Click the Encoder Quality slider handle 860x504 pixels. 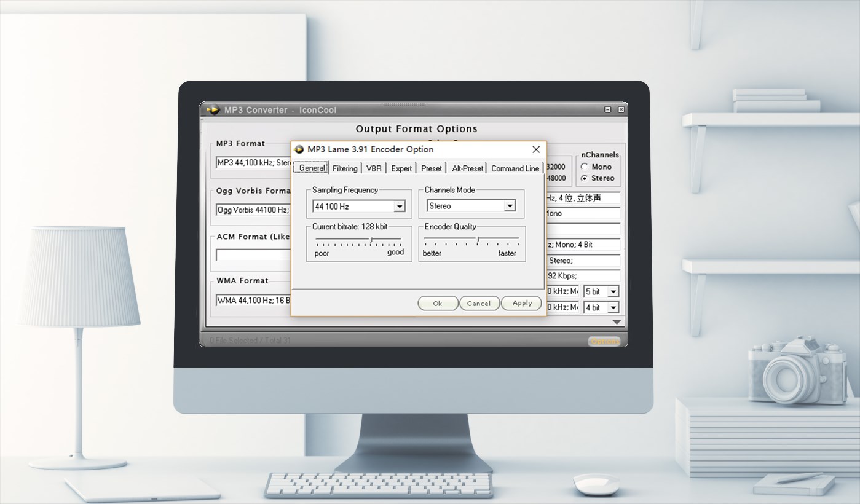[x=478, y=238]
